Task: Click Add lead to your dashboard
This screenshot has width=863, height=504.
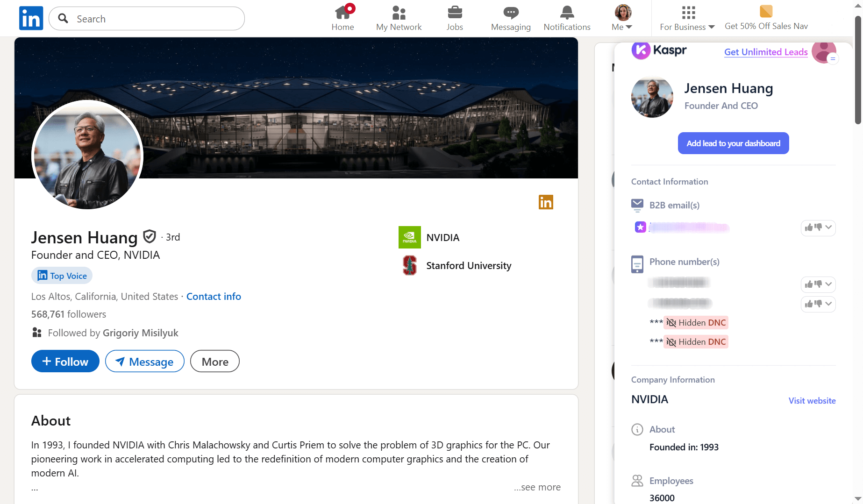Action: [x=733, y=143]
